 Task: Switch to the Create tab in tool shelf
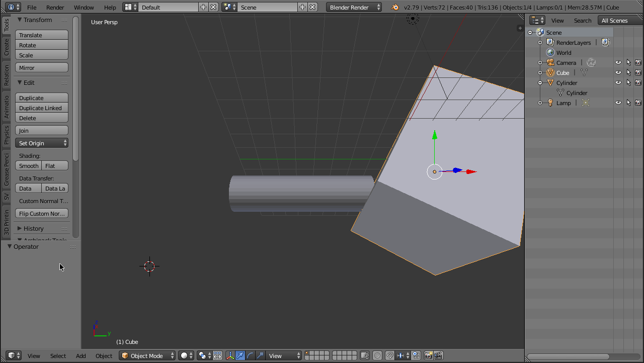tap(7, 47)
